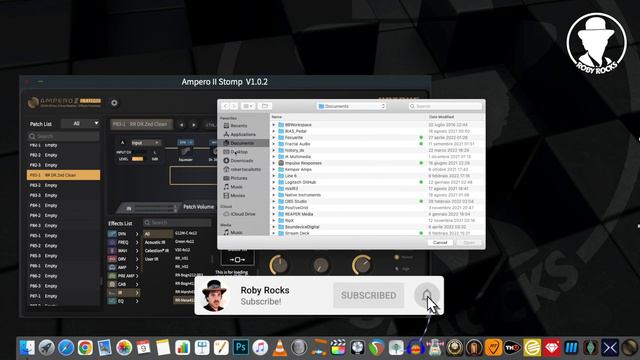This screenshot has height=360, width=640.
Task: Expand the Line 6 folder triangle
Action: 274,176
